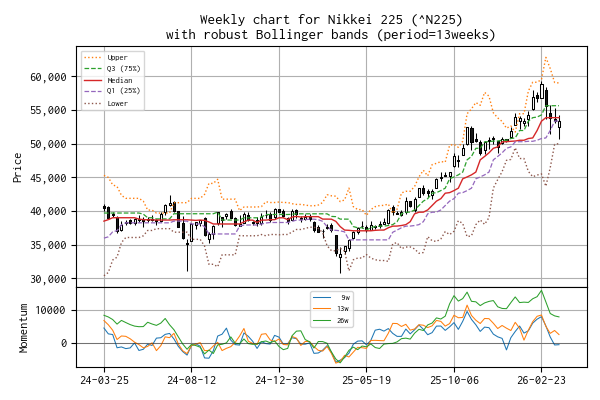Click the green 26w legend line sample
The image size is (600, 400).
322,320
